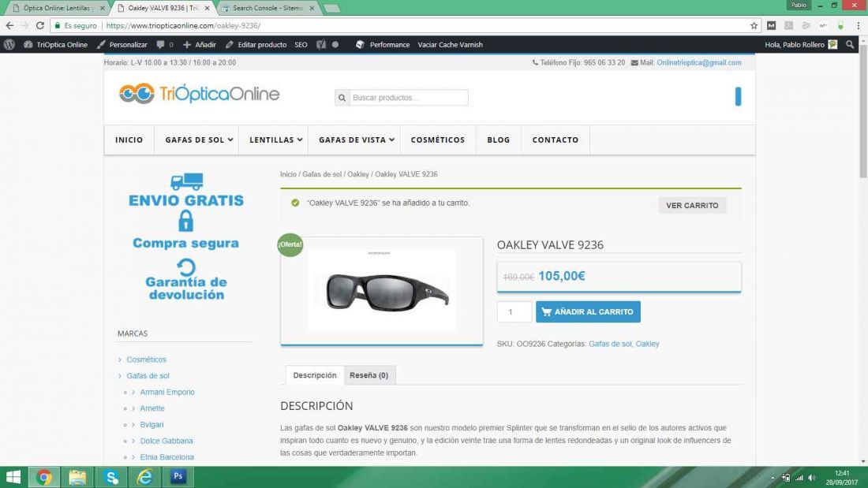Click Inicio in the breadcrumb

(288, 174)
